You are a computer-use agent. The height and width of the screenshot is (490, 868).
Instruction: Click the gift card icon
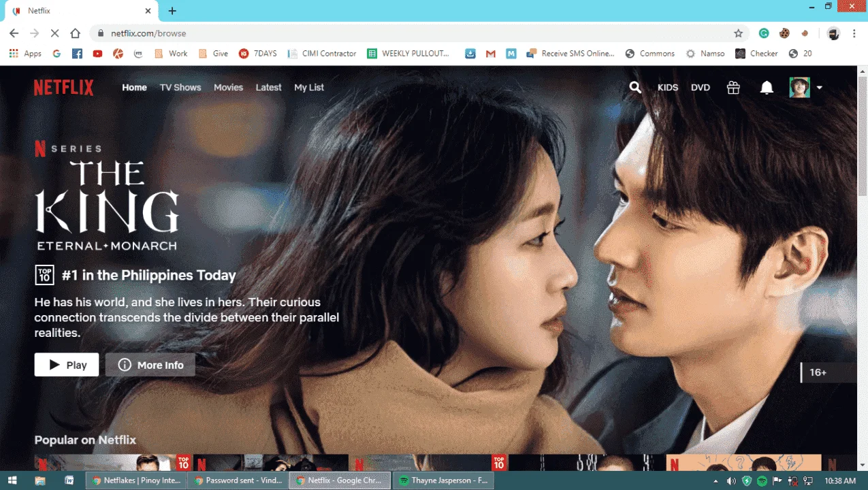pos(733,87)
